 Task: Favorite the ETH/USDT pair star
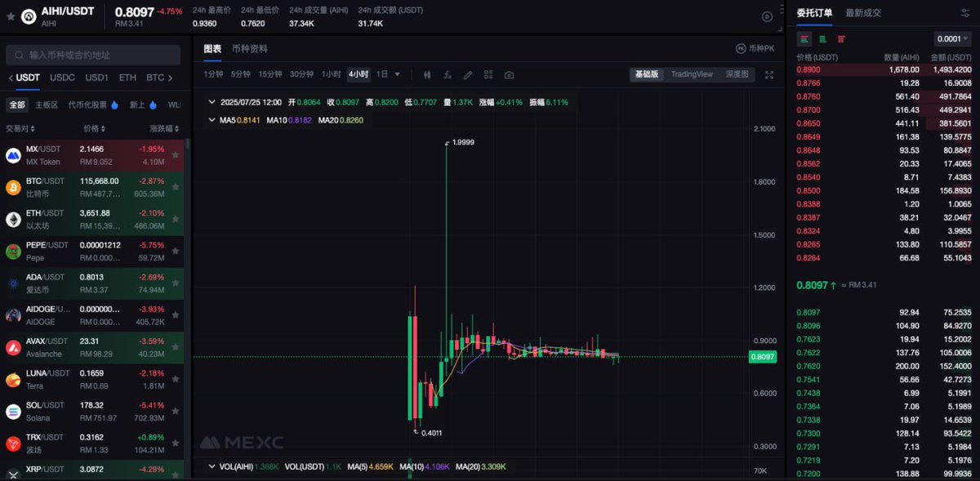pos(175,219)
